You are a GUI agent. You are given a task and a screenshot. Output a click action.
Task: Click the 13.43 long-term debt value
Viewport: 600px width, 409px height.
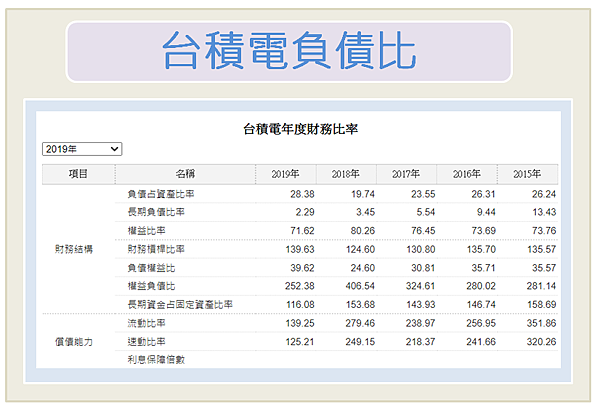coord(544,212)
